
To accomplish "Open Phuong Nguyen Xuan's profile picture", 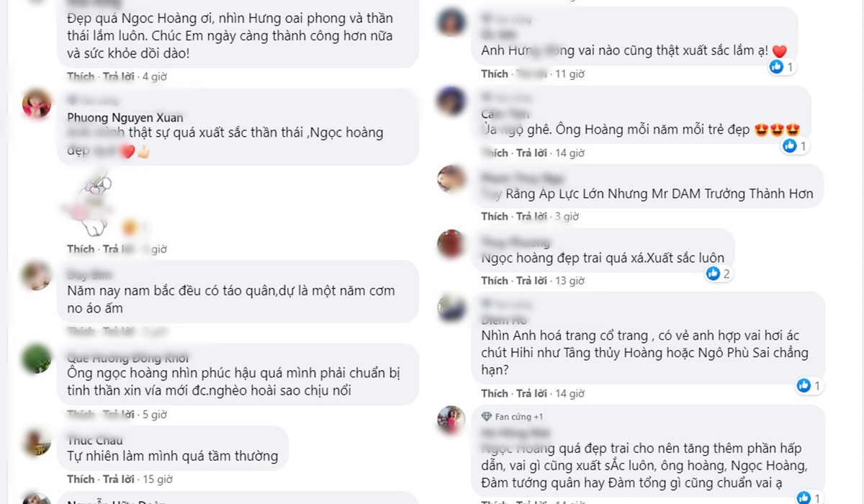I will coord(37,104).
